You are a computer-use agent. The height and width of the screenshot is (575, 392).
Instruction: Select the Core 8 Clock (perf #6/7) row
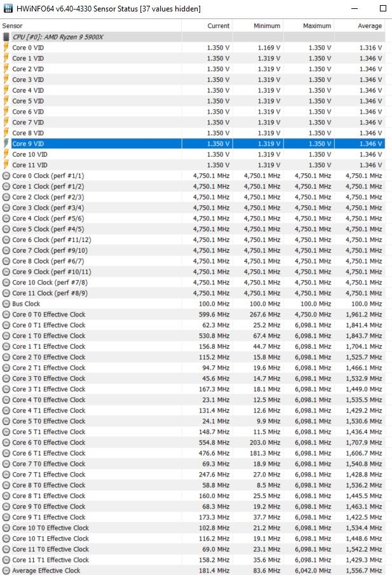click(193, 260)
